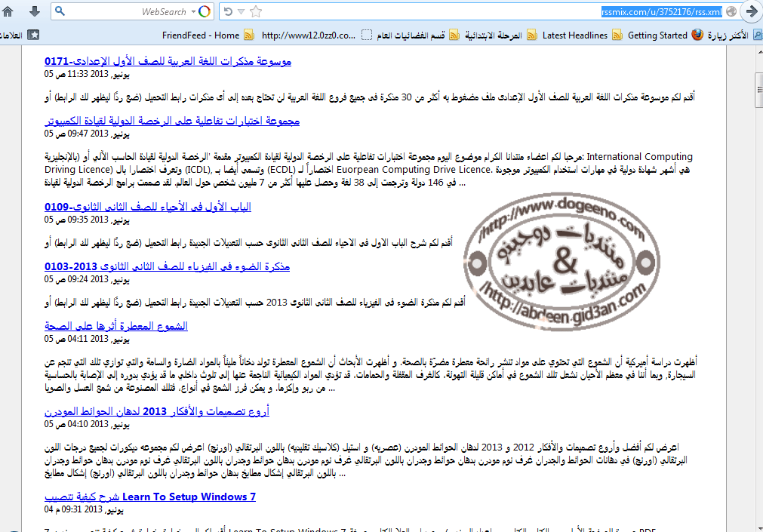The height and width of the screenshot is (532, 763).
Task: Click the site identity globe icon
Action: pos(731,11)
